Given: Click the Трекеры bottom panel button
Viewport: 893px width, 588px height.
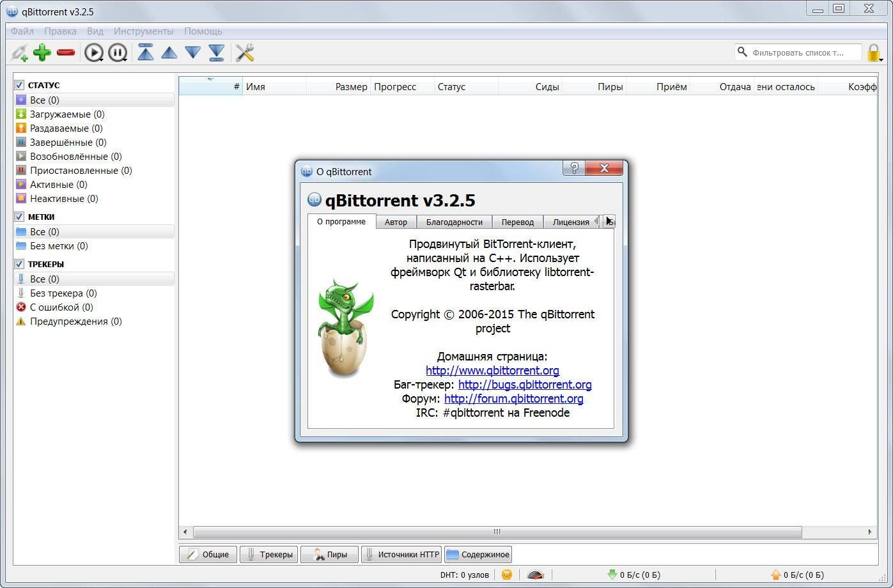Looking at the screenshot, I should click(x=268, y=554).
